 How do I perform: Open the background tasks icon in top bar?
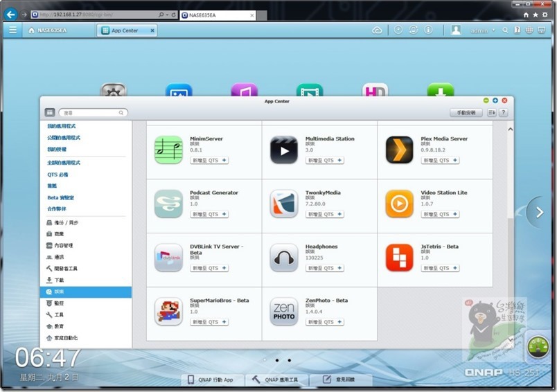pyautogui.click(x=398, y=30)
